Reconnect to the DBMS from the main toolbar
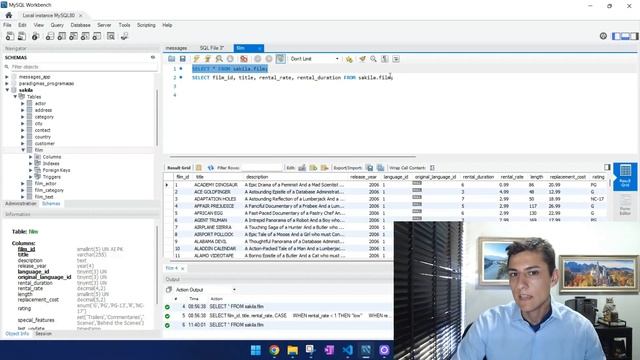Viewport: 640px width, 360px height. click(x=124, y=36)
